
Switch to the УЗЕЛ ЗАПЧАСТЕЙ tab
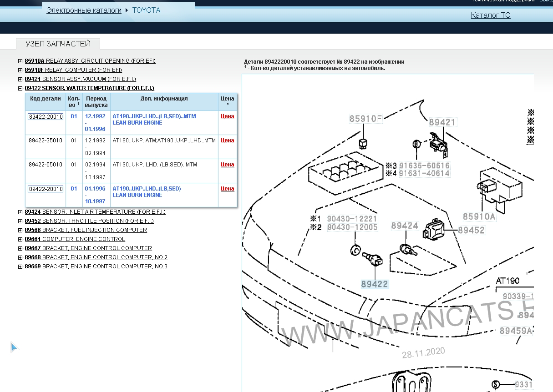[x=58, y=44]
